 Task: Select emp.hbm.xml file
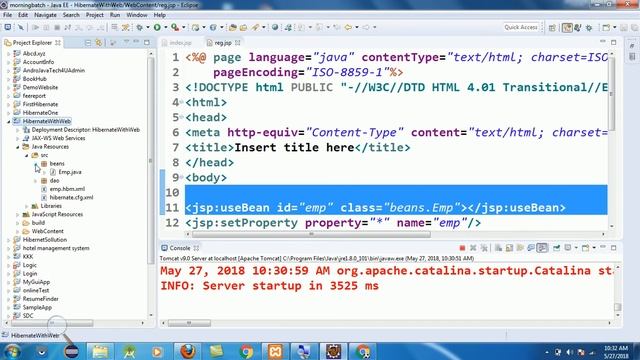point(67,189)
